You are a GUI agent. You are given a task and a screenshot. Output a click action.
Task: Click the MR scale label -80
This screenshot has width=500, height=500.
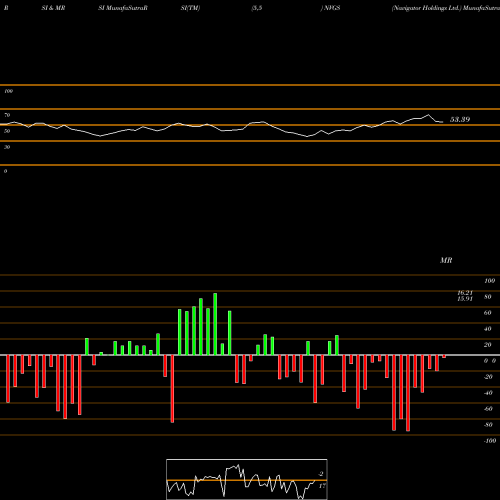point(488,425)
